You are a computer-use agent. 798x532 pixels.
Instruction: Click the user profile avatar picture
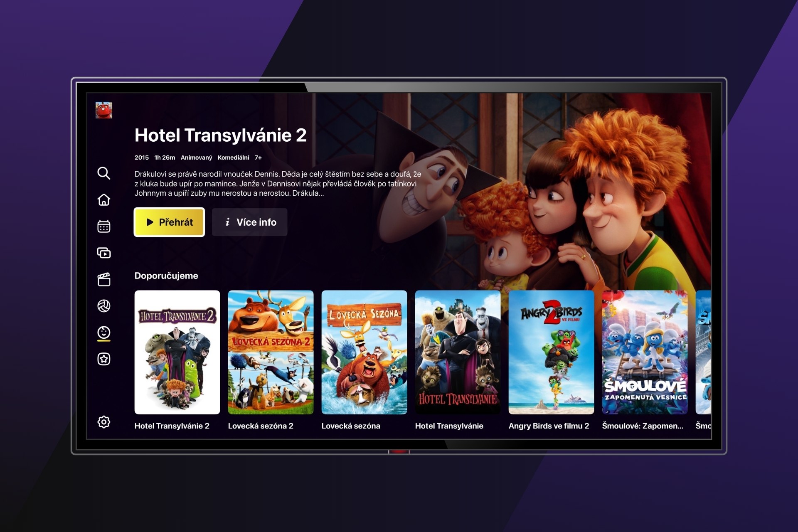[103, 110]
